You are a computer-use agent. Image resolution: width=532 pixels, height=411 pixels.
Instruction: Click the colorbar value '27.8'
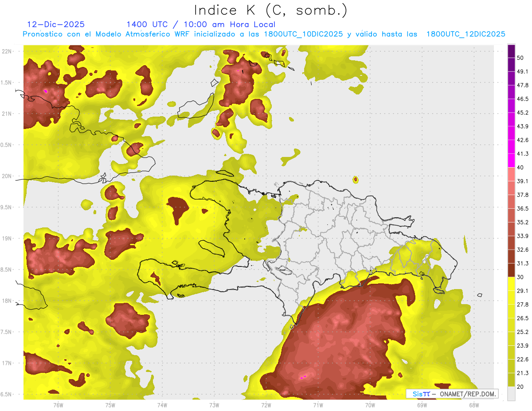tap(523, 304)
